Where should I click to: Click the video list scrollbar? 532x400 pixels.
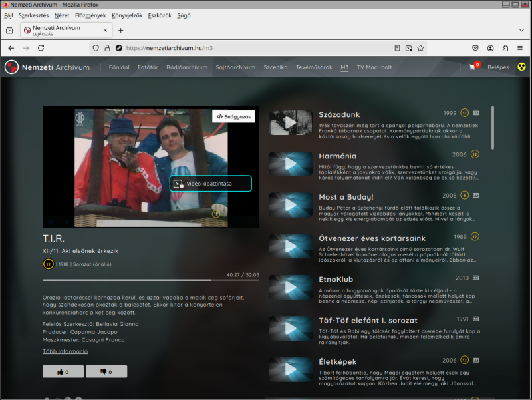(493, 128)
